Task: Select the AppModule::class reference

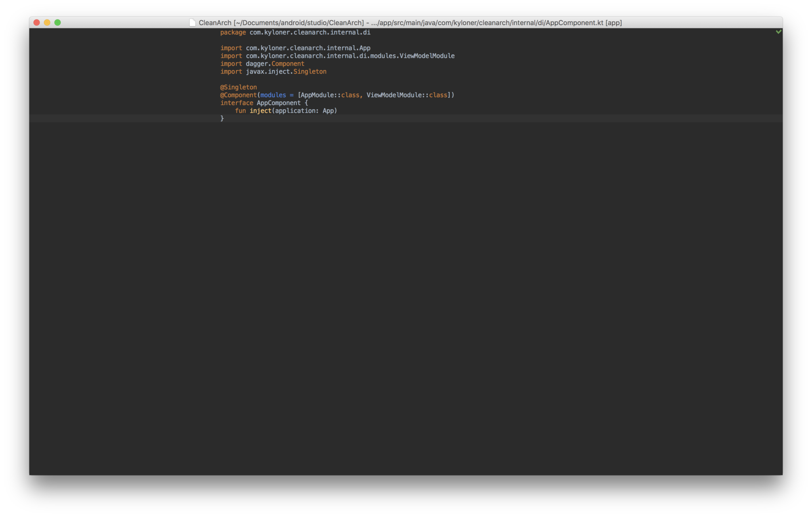Action: click(x=329, y=95)
